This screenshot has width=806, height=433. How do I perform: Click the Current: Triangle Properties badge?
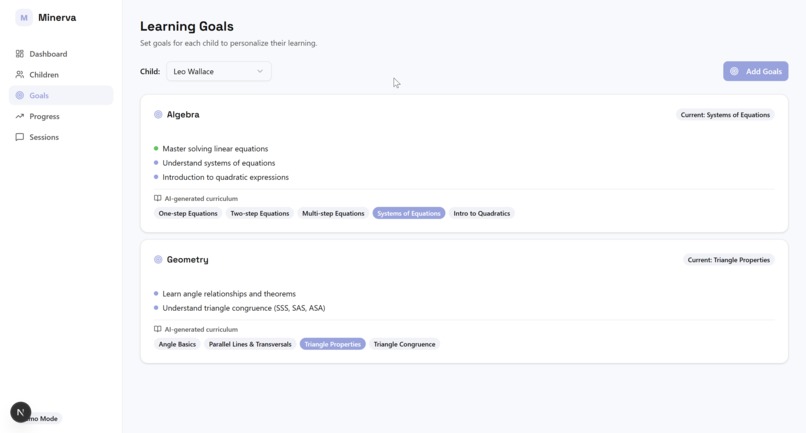(x=728, y=260)
